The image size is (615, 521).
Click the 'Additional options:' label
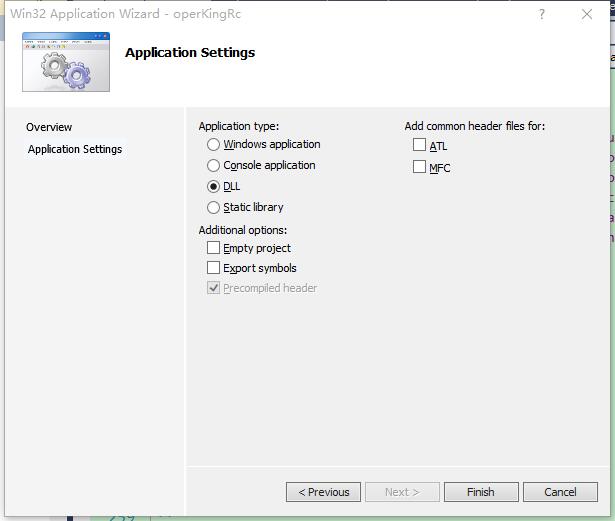(243, 230)
